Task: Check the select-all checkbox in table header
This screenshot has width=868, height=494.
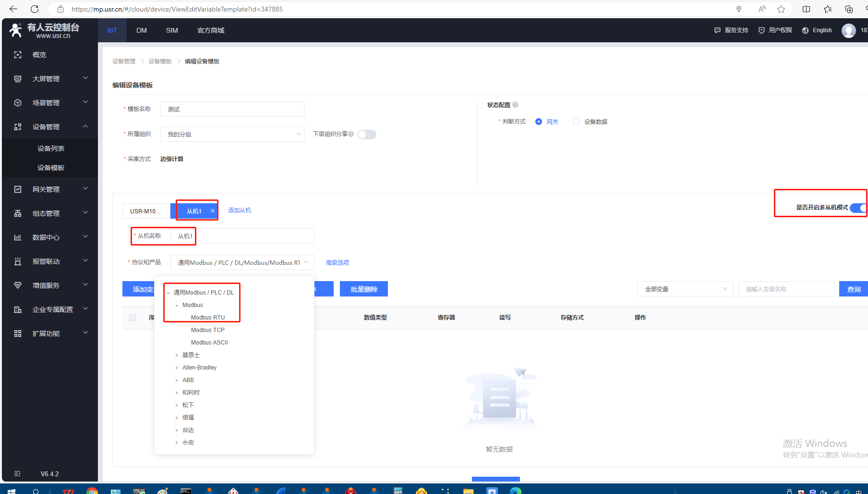Action: click(x=133, y=318)
